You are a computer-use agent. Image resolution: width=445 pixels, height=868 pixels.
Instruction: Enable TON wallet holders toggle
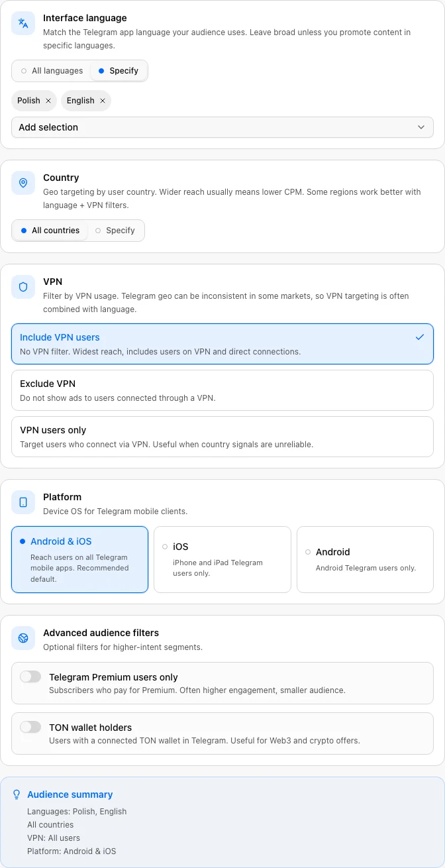(x=30, y=727)
